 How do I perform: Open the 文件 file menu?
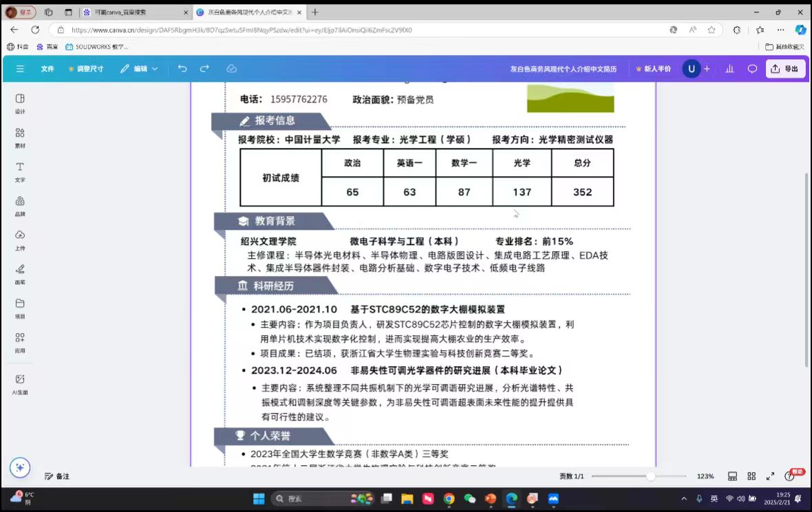[47, 69]
